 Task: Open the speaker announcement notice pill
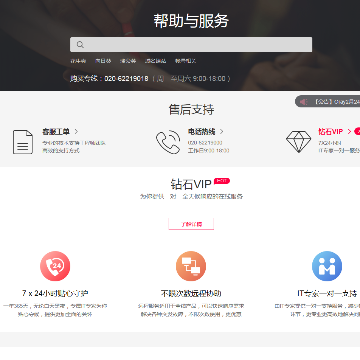(328, 101)
